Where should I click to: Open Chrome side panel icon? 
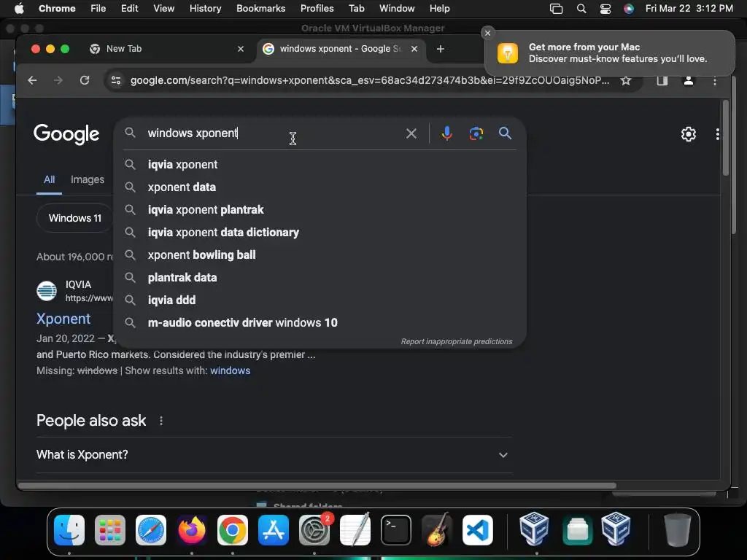pyautogui.click(x=662, y=80)
